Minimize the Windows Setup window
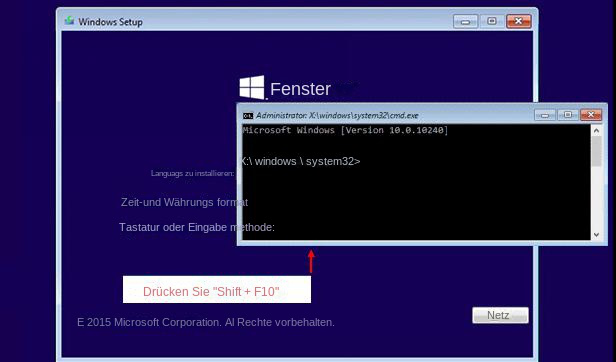The height and width of the screenshot is (362, 616). 466,21
